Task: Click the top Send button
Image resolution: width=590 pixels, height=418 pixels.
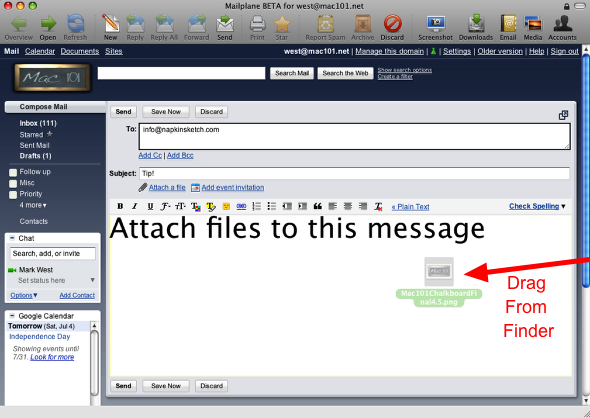Action: 123,112
